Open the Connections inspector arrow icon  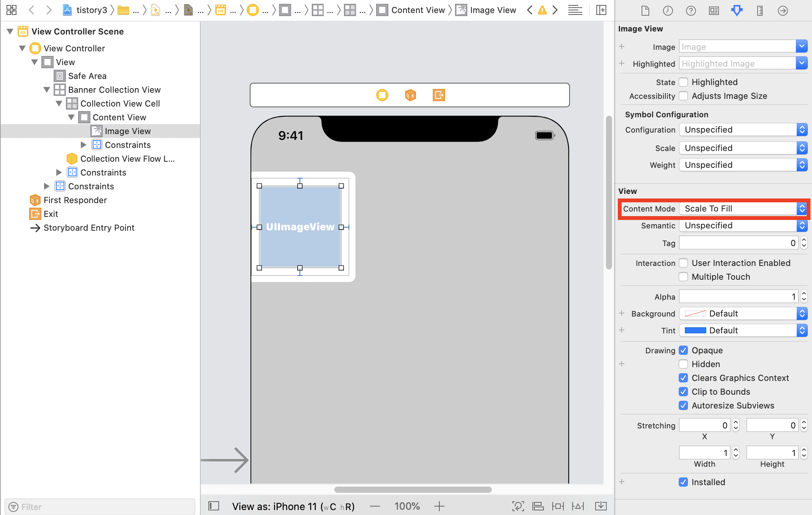pos(783,10)
